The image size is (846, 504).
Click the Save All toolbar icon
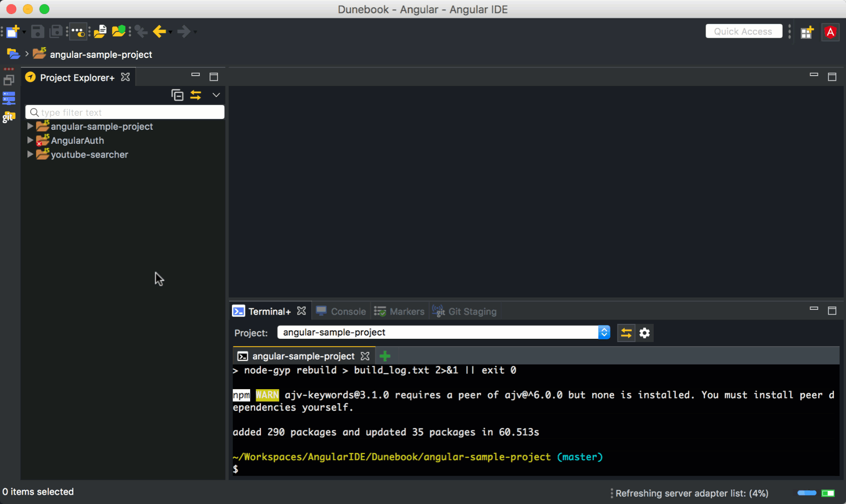[x=56, y=31]
